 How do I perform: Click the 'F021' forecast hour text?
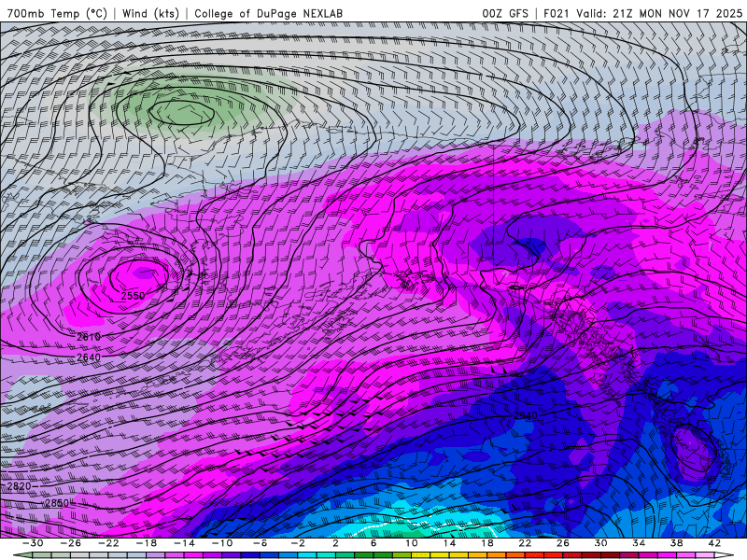[556, 13]
